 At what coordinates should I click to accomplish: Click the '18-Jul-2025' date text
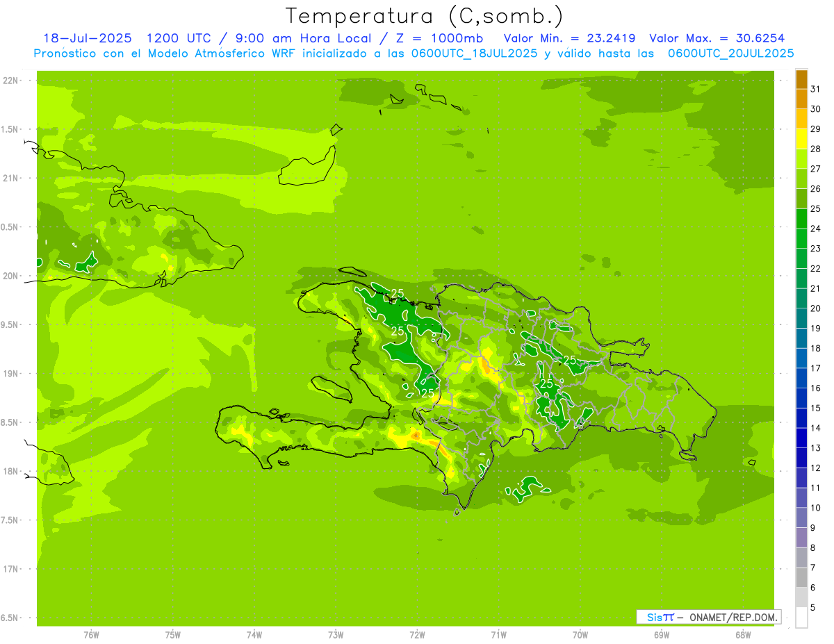point(86,38)
